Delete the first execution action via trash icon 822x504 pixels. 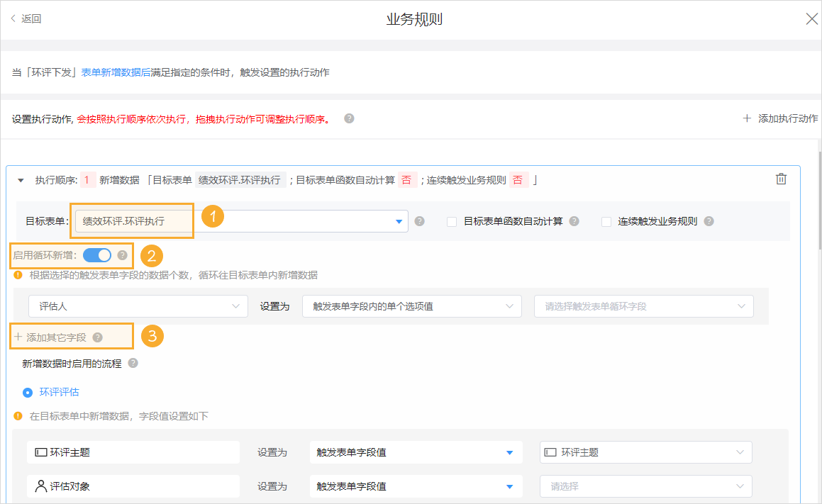pos(781,179)
